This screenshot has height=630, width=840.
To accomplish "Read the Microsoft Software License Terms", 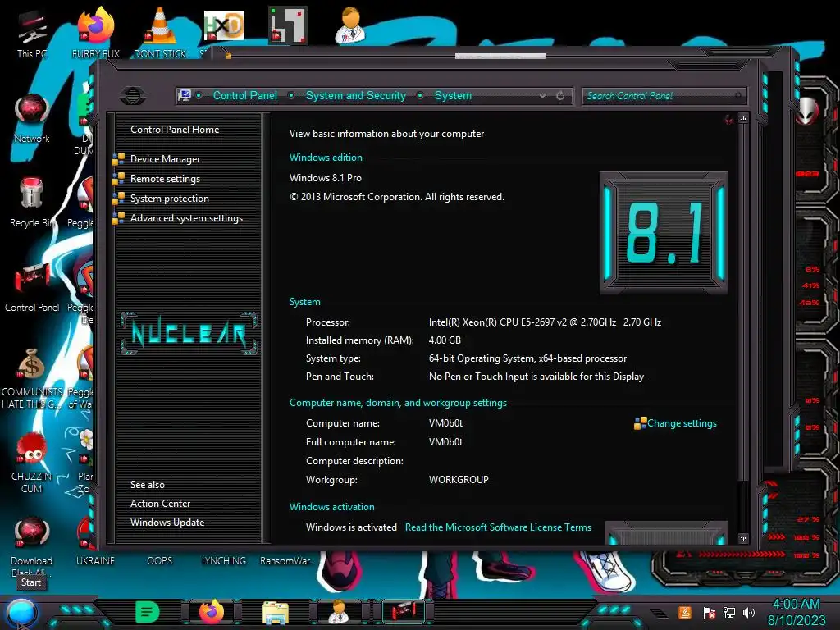I will pos(498,527).
